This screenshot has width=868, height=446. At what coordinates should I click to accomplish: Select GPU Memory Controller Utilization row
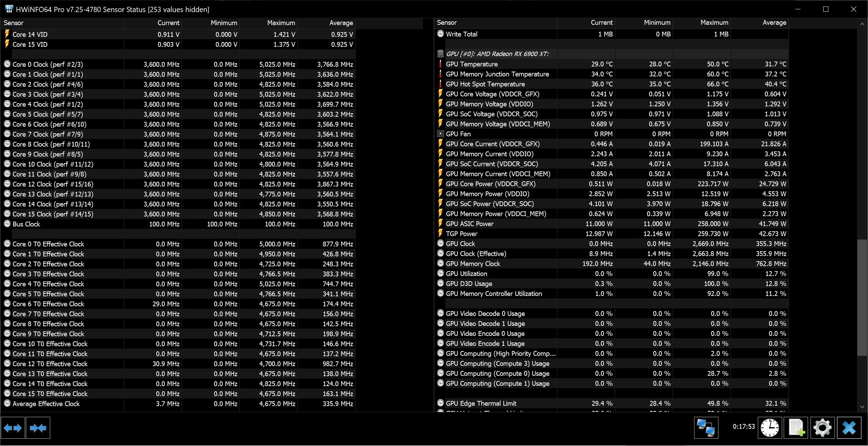(611, 294)
